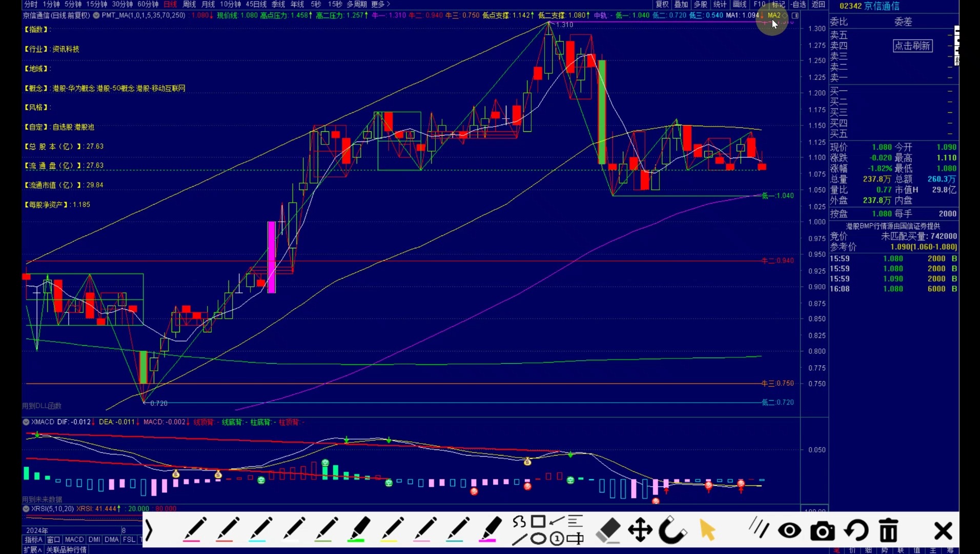Pick the numbered circle marker tool
980x554 pixels.
557,539
